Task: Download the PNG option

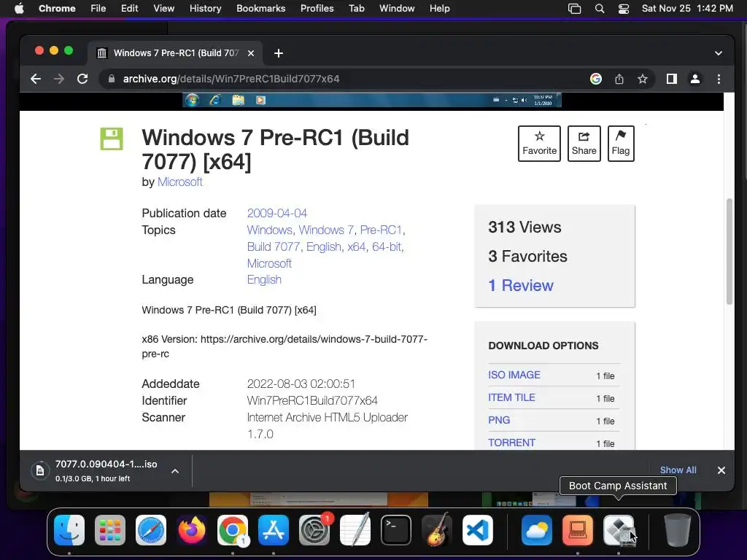Action: pos(499,420)
